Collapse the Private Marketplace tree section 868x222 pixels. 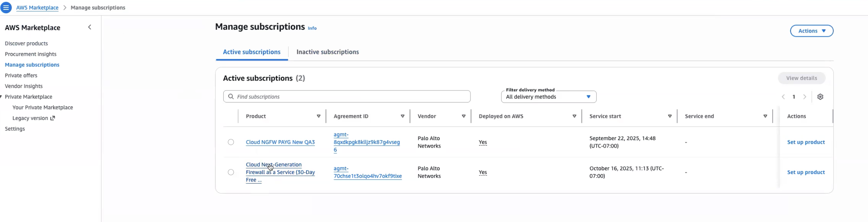click(2, 97)
